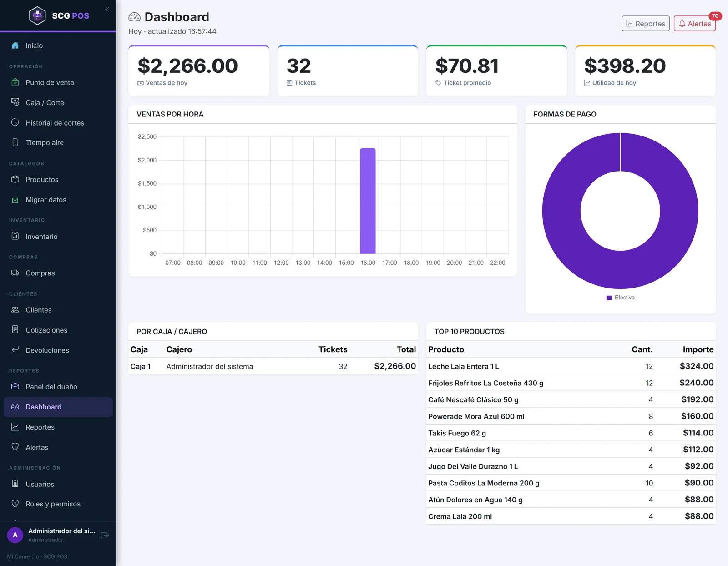Click the Usuarios badge icon
Screen dimensions: 728x566
tap(15, 484)
